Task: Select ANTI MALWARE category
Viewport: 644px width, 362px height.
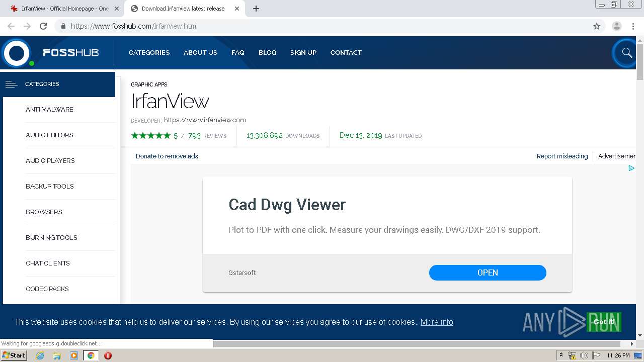Action: [x=49, y=109]
